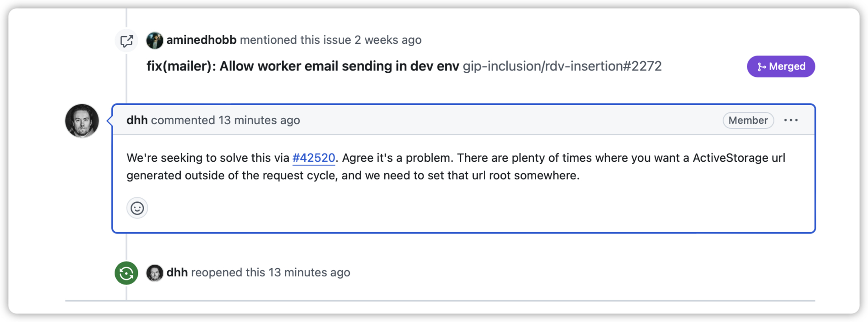
Task: Add a reaction with the smiley button
Action: click(137, 208)
